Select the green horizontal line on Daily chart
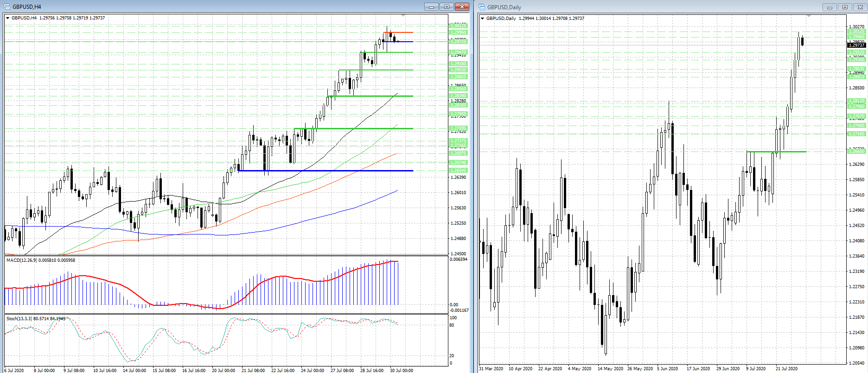Viewport: 868px width, 373px height. (x=776, y=152)
